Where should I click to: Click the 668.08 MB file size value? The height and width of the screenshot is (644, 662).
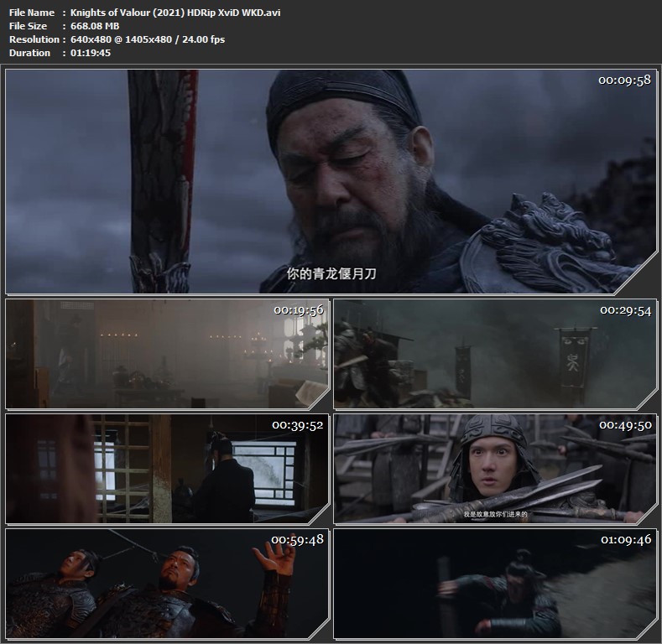click(x=94, y=26)
